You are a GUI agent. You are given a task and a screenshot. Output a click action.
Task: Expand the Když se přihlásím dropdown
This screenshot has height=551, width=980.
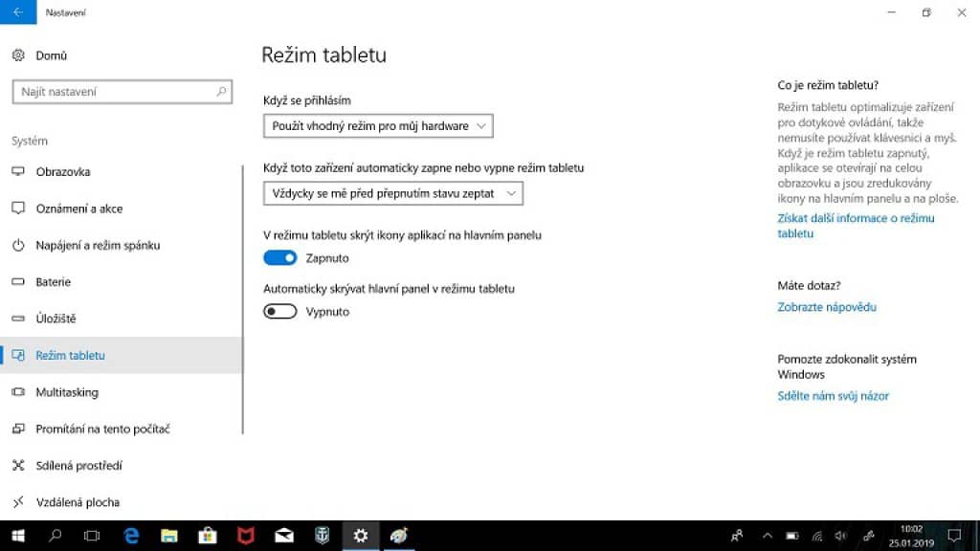click(378, 126)
